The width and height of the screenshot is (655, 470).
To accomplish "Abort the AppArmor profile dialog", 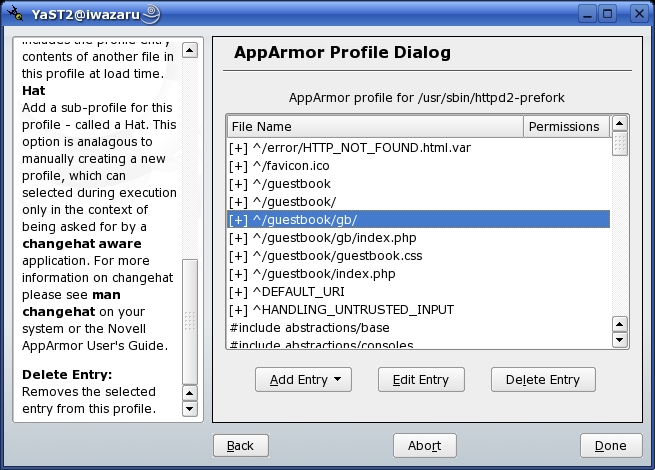I will (425, 446).
